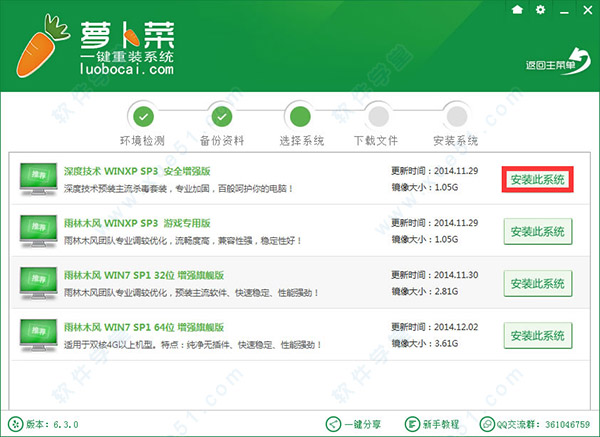Close the luobocai window
The height and width of the screenshot is (437, 600).
point(587,10)
